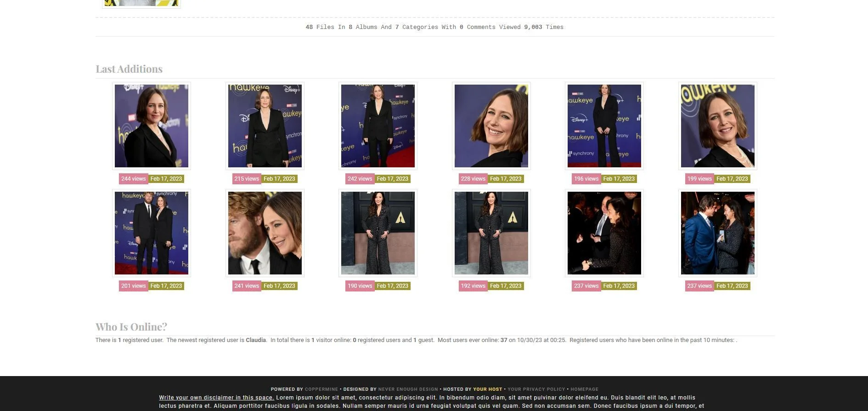Open the thumbnail with 190 views
This screenshot has width=868, height=411.
(378, 233)
